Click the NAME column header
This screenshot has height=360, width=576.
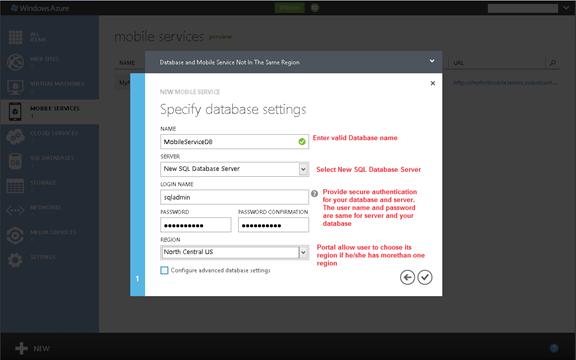(x=127, y=63)
